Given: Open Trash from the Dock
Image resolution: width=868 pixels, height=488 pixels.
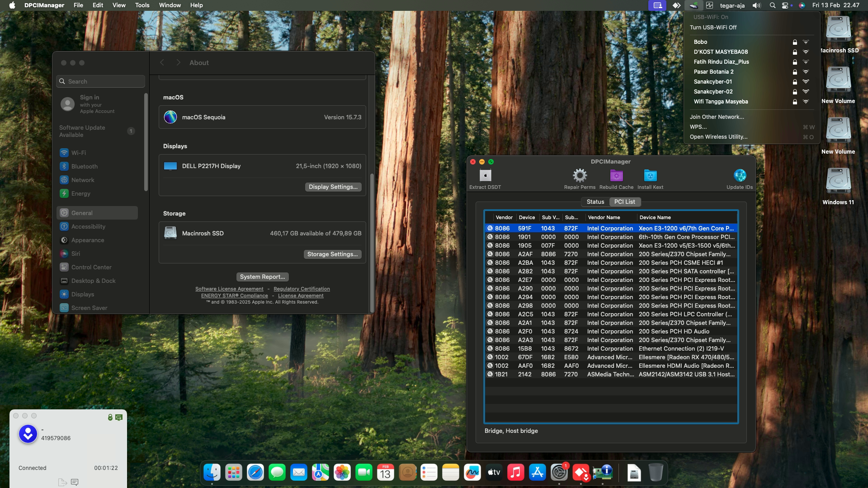Looking at the screenshot, I should tap(656, 473).
